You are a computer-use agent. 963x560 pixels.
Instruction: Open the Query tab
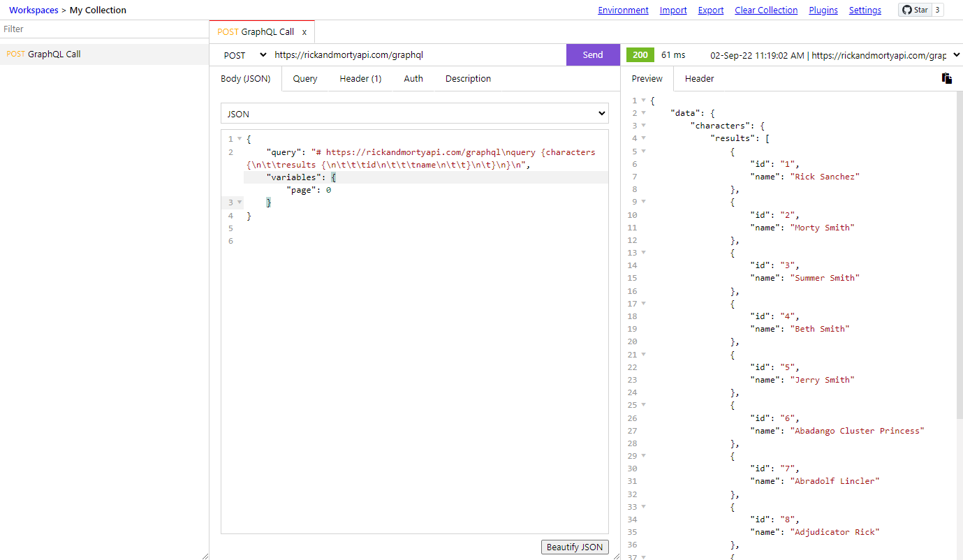(305, 79)
